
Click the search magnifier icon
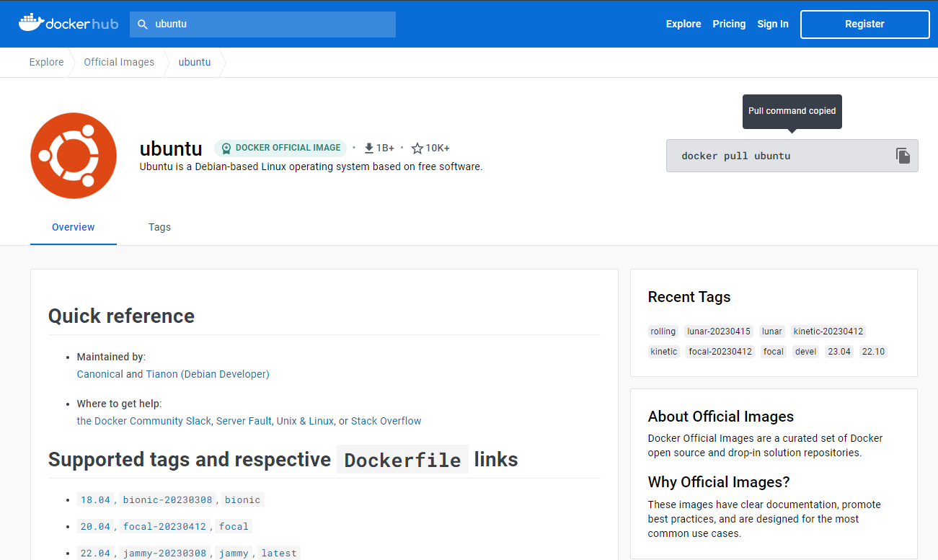coord(143,24)
